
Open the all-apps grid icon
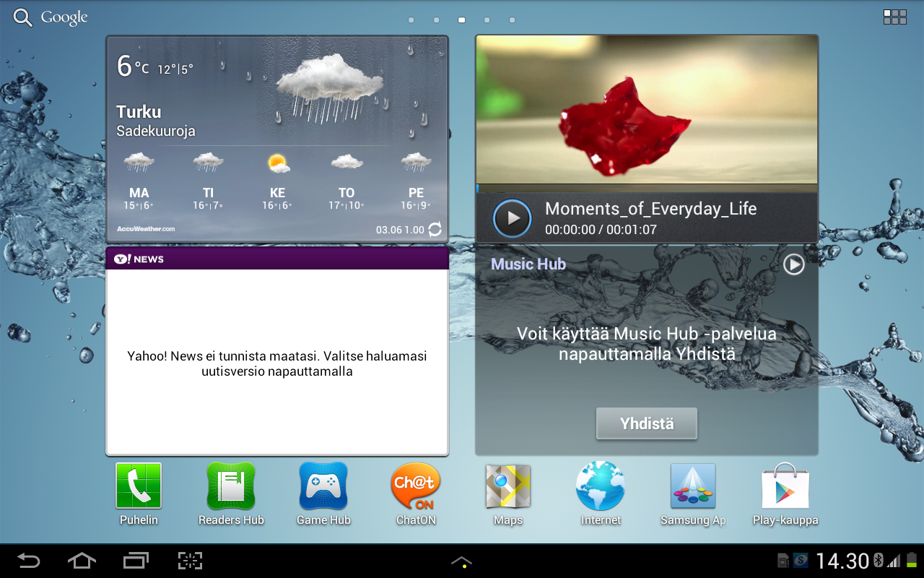(895, 17)
